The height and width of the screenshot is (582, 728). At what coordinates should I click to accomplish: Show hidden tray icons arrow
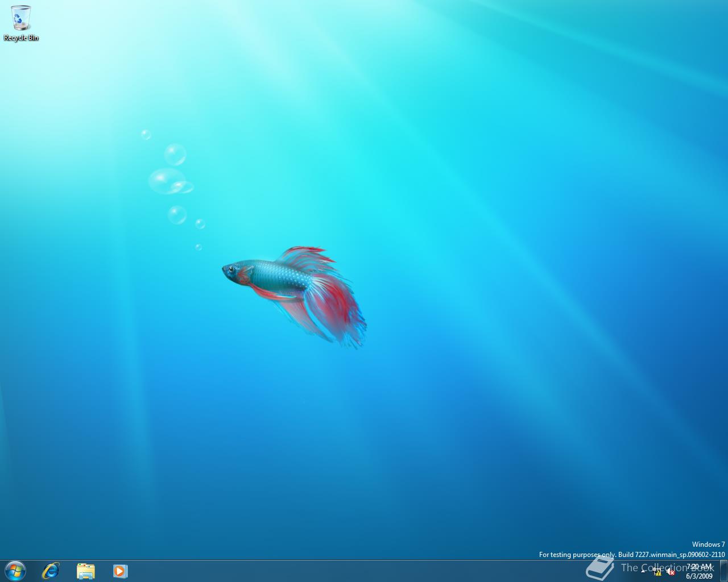tap(643, 572)
